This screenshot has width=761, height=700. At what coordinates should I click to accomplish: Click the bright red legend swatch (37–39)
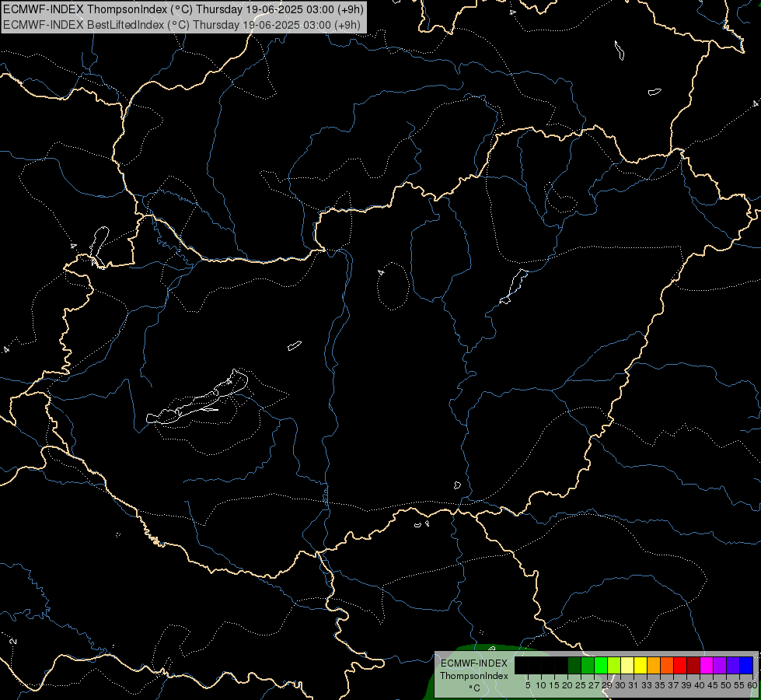point(680,666)
